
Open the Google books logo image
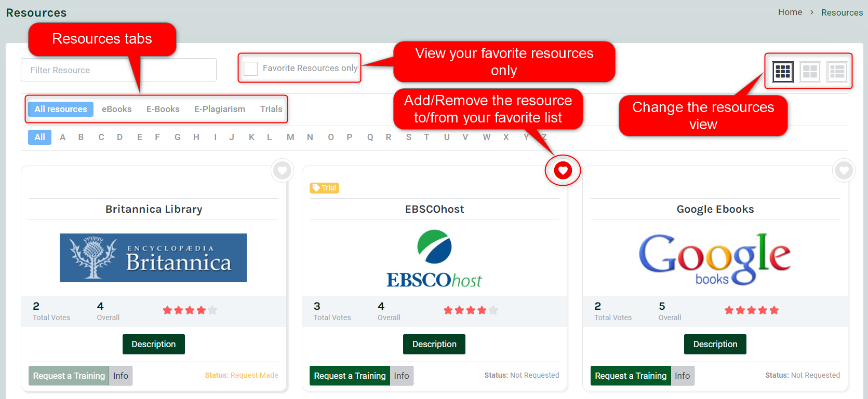(715, 259)
